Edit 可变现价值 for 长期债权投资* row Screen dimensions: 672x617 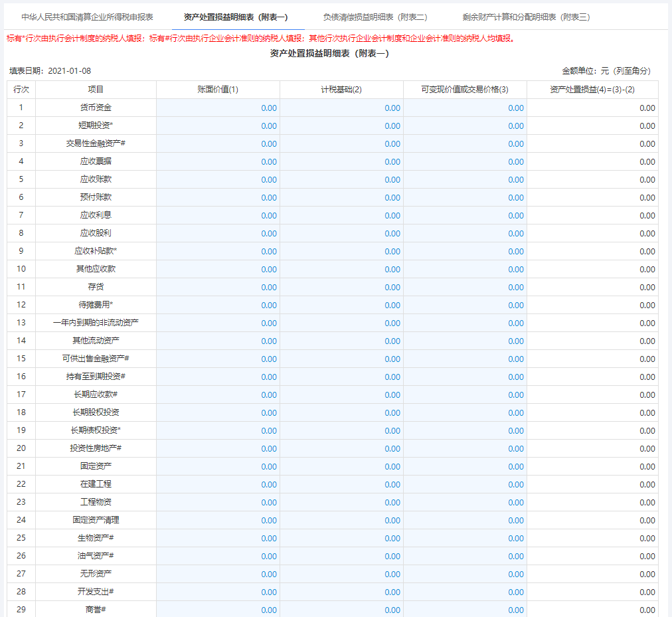pyautogui.click(x=465, y=430)
